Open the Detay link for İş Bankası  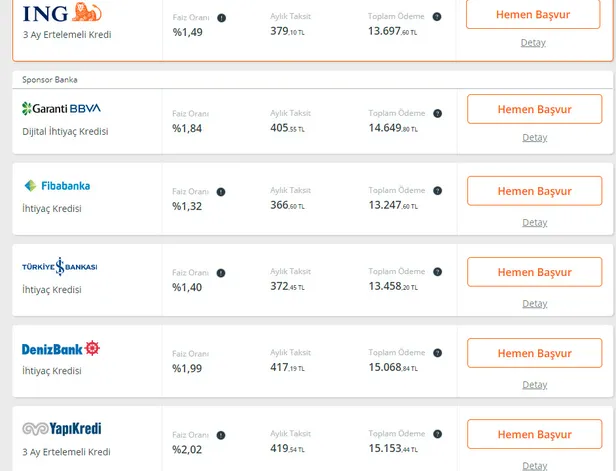coord(534,303)
